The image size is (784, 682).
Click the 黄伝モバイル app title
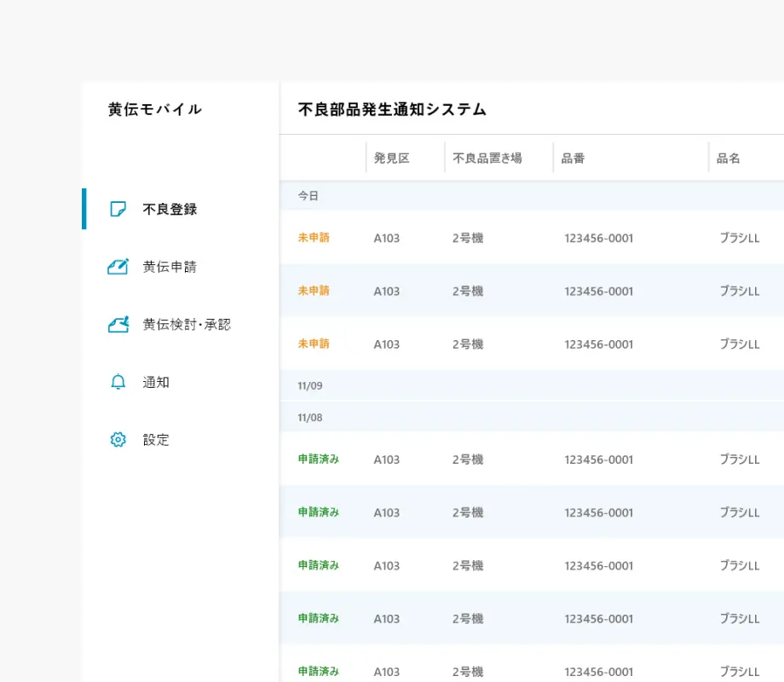click(x=155, y=109)
